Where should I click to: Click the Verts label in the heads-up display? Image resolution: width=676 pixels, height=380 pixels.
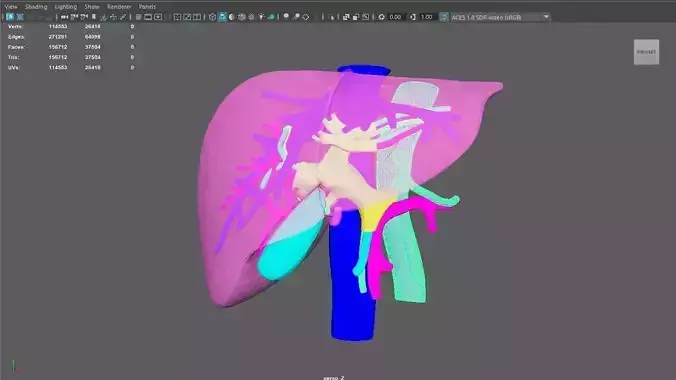tap(15, 27)
